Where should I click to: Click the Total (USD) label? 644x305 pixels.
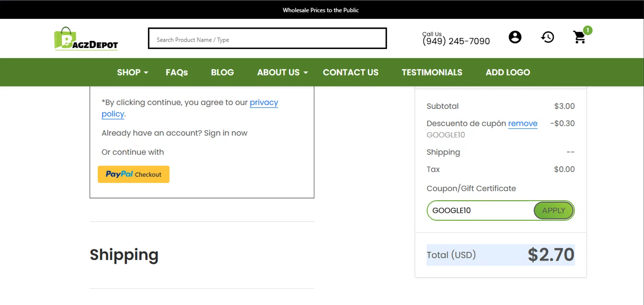point(451,255)
